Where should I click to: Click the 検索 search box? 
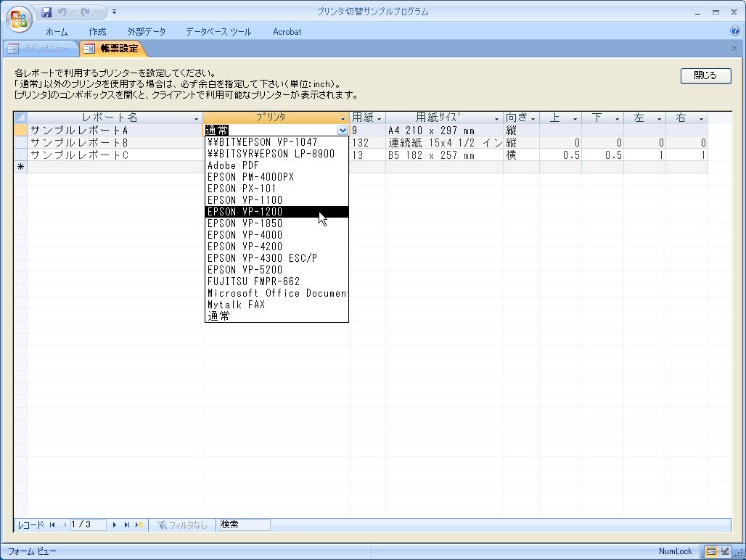244,524
